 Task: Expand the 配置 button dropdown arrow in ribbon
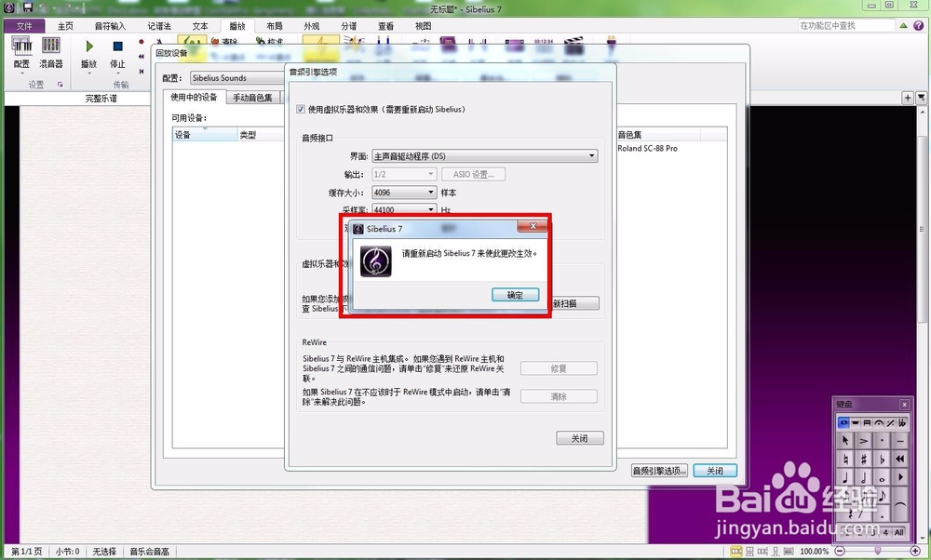click(x=22, y=73)
